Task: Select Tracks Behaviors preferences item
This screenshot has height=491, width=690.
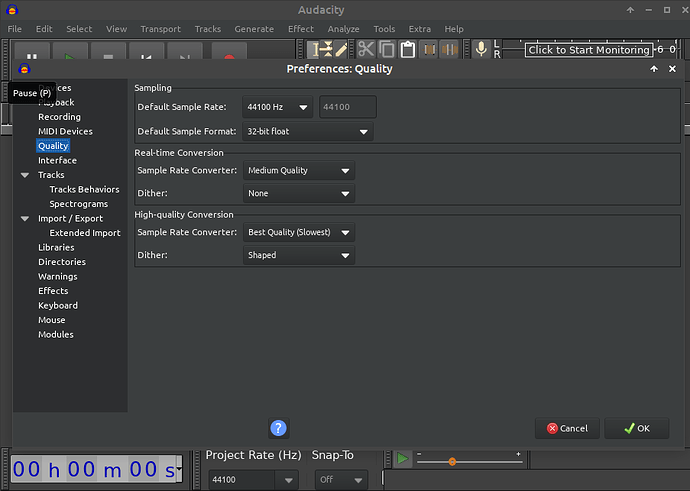Action: click(x=84, y=190)
